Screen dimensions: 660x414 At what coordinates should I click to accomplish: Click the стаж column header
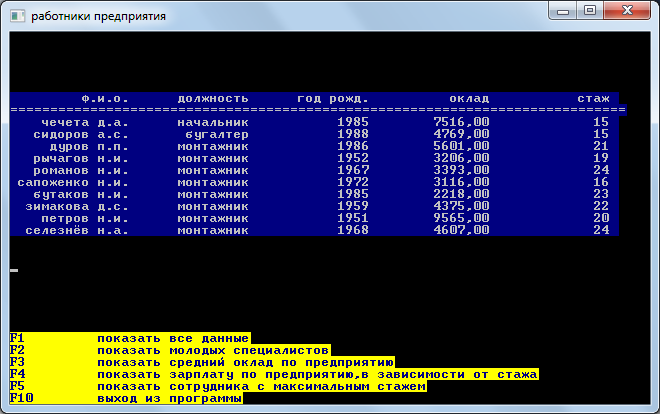(x=593, y=99)
